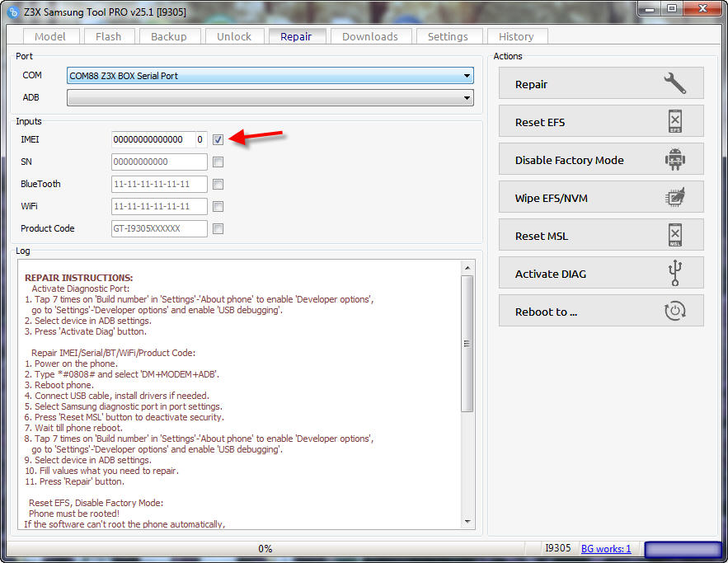Open the COM port dropdown
Viewport: 728px width, 563px height.
pyautogui.click(x=270, y=76)
